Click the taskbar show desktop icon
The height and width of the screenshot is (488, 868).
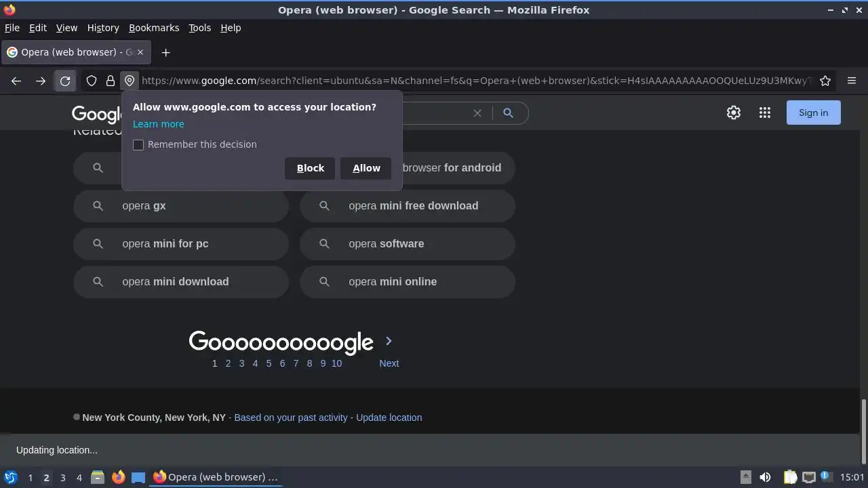click(x=138, y=477)
